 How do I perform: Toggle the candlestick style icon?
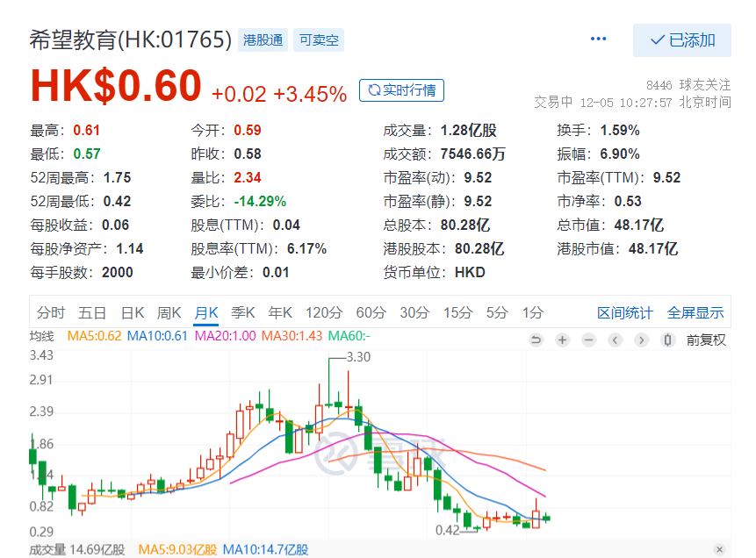coord(668,340)
